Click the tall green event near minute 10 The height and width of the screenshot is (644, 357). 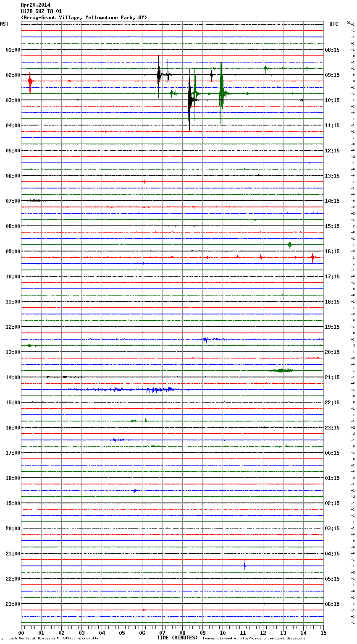click(221, 93)
